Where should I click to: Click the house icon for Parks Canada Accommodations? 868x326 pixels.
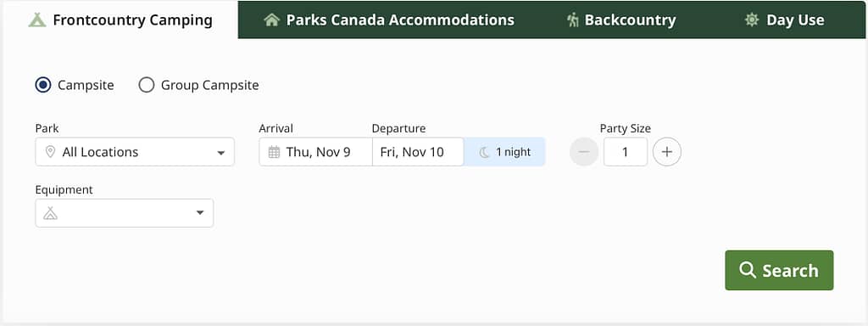coord(271,20)
